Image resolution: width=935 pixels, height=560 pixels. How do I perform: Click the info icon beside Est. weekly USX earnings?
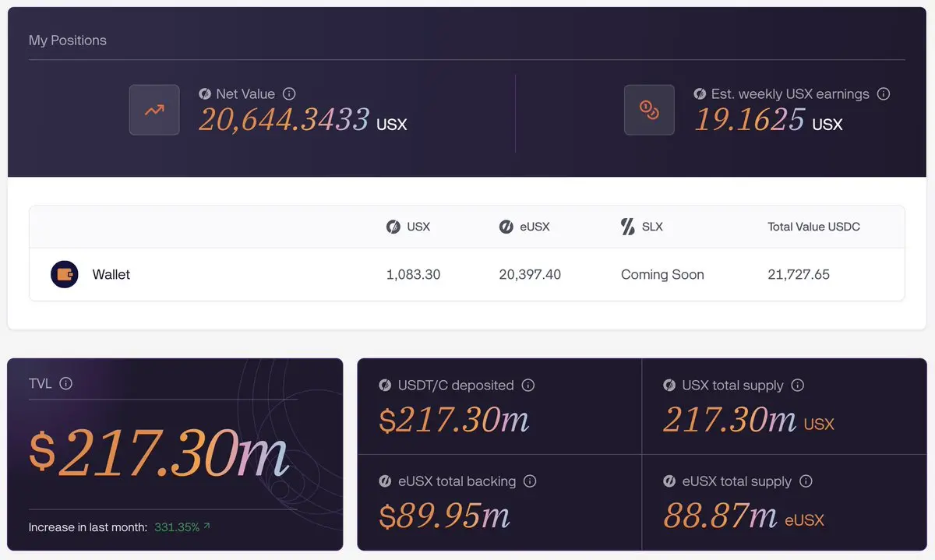[884, 94]
